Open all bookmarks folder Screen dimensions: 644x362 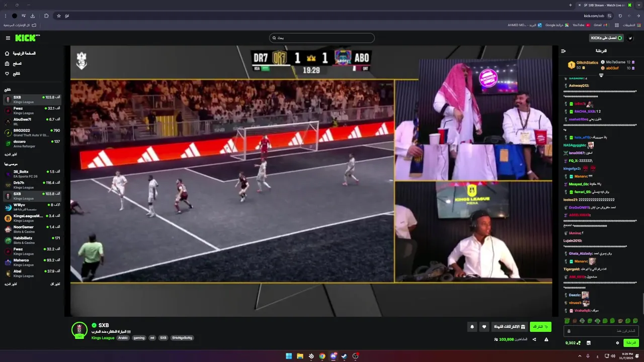point(20,25)
